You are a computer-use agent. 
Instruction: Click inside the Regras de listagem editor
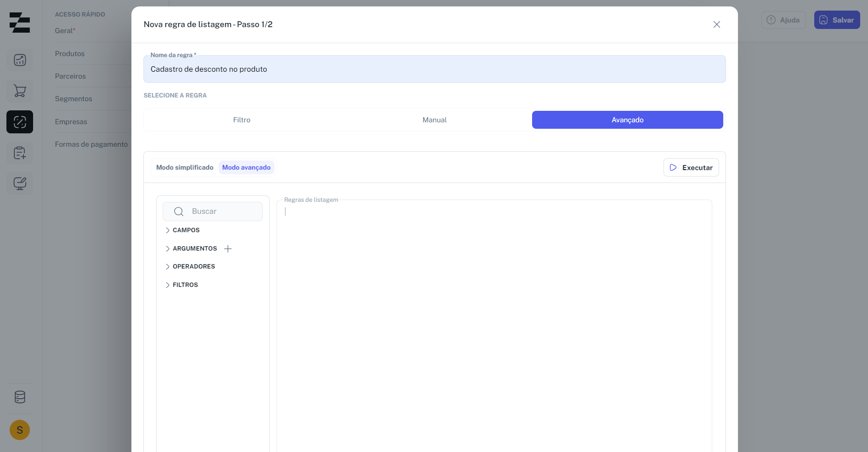494,326
